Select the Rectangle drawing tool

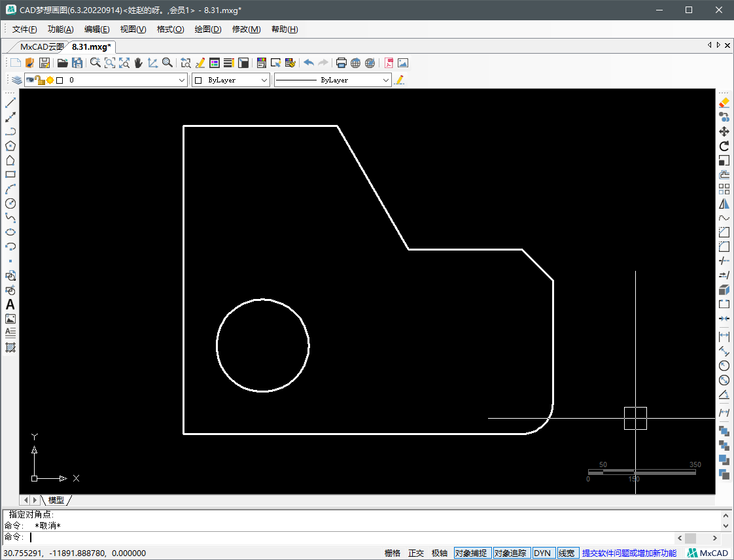10,175
